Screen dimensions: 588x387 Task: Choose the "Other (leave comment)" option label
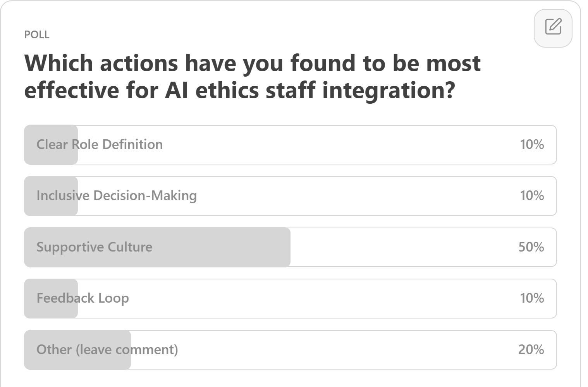coord(107,349)
